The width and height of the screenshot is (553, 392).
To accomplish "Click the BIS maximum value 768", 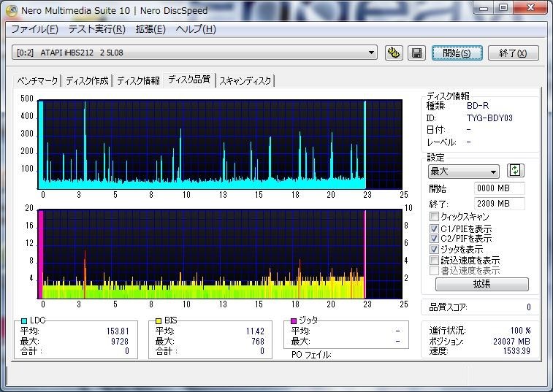I will [x=258, y=341].
